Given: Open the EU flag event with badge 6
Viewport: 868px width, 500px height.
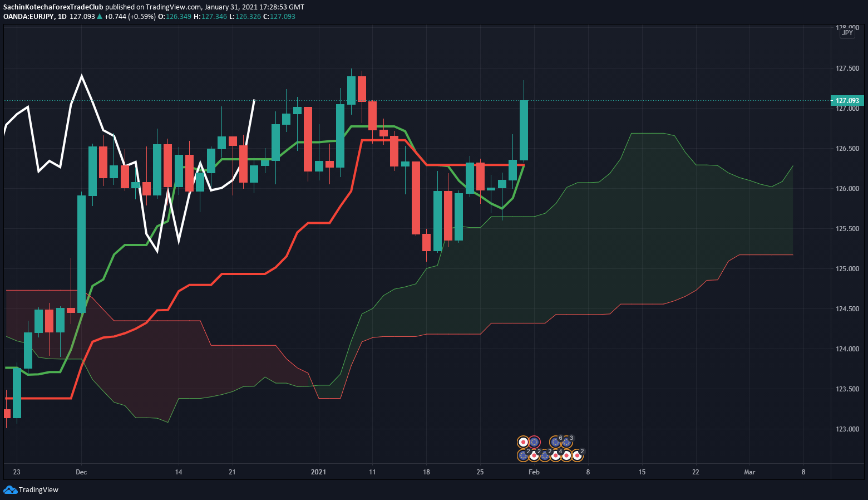Looking at the screenshot, I should pyautogui.click(x=555, y=442).
